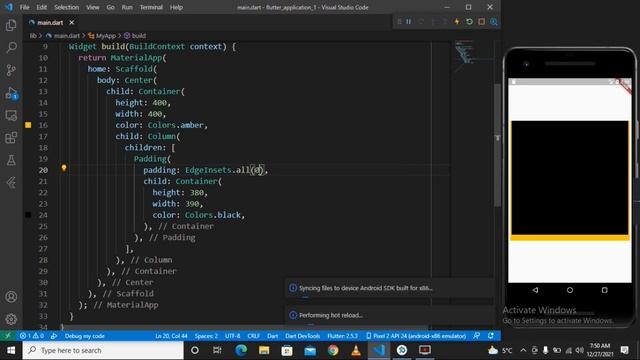The height and width of the screenshot is (360, 640).
Task: Open the Terminal menu
Action: [151, 7]
